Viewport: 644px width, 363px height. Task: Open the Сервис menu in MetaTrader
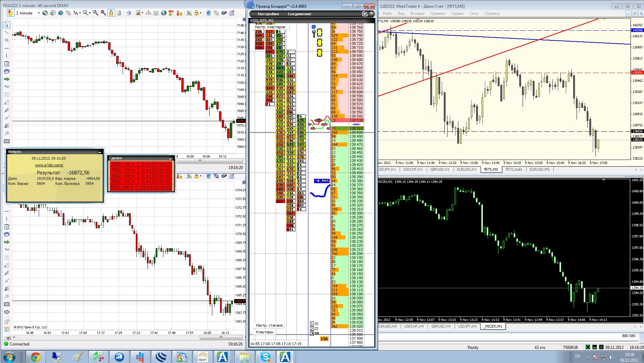(458, 13)
